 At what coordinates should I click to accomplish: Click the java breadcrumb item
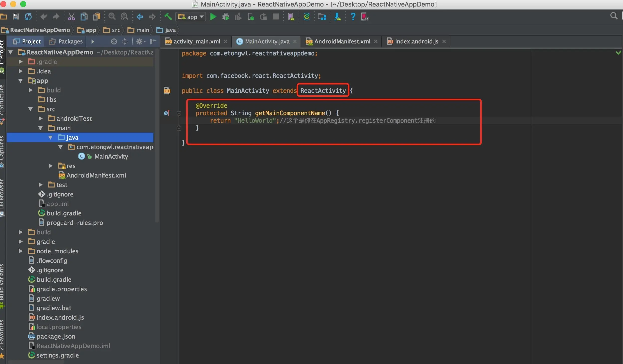point(166,30)
